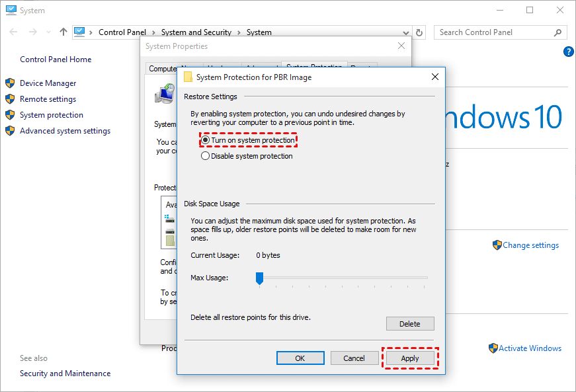576x392 pixels.
Task: Close the System Properties window
Action: [401, 46]
